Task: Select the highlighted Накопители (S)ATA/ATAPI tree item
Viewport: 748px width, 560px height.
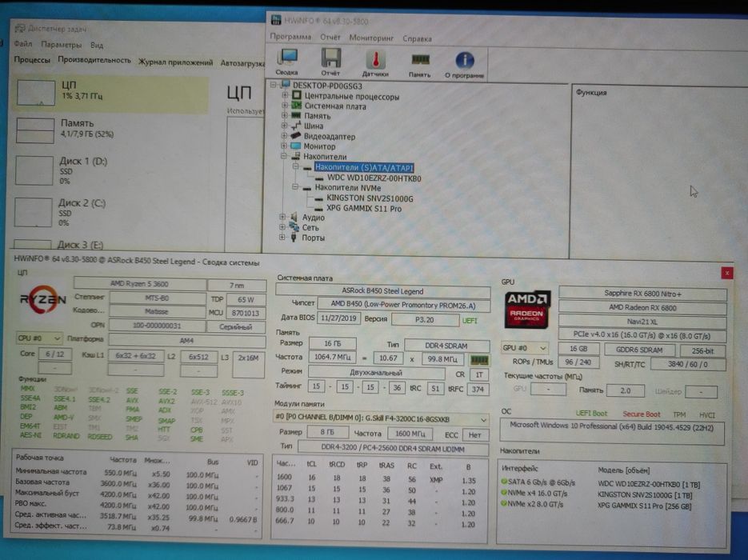Action: [x=364, y=167]
